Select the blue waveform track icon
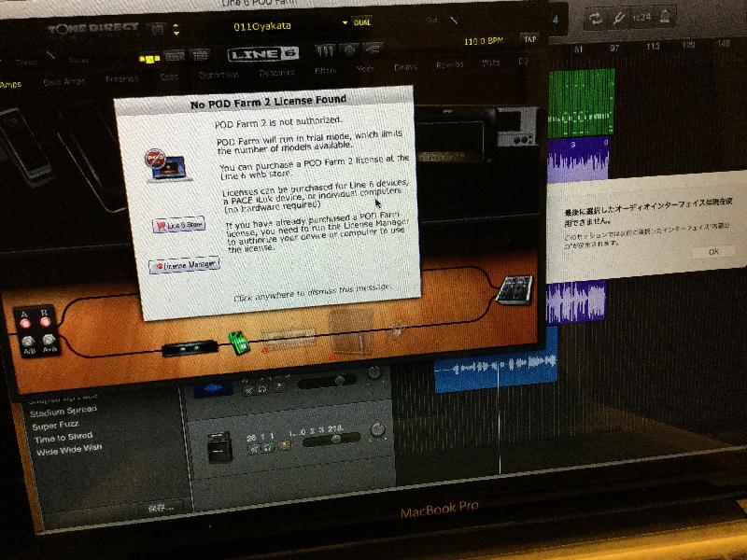 (x=214, y=388)
